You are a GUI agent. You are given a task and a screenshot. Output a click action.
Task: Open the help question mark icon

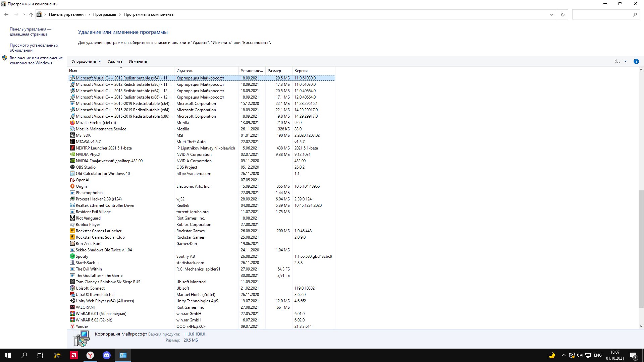(x=636, y=61)
